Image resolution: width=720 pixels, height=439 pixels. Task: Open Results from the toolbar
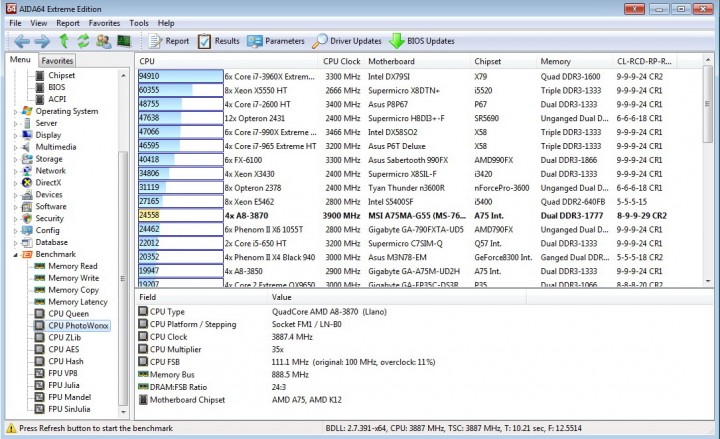click(x=219, y=41)
